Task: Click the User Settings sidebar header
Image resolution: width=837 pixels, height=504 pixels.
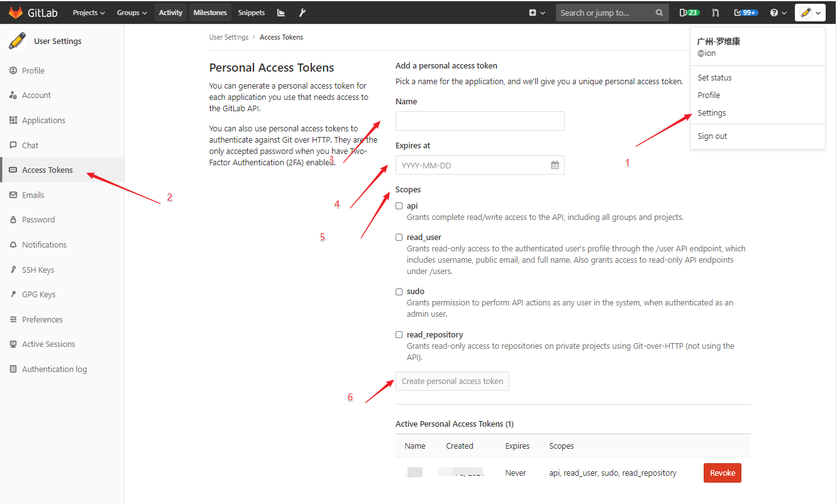Action: click(58, 41)
